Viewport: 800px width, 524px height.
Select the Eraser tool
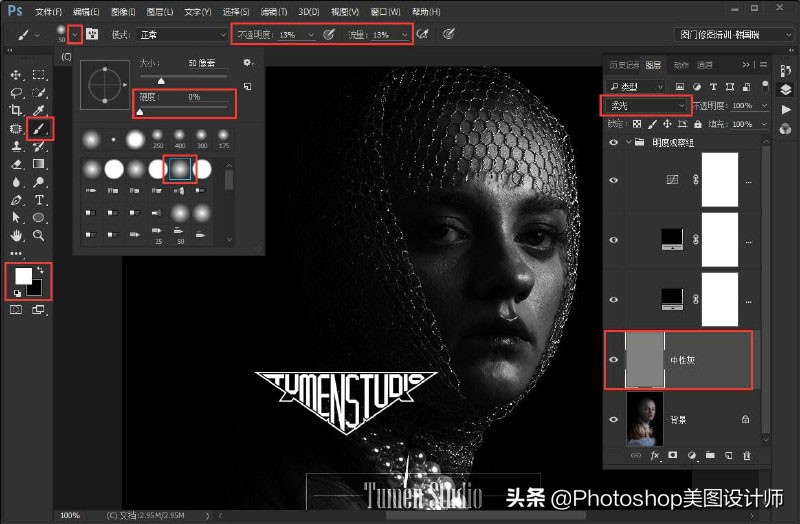(16, 164)
